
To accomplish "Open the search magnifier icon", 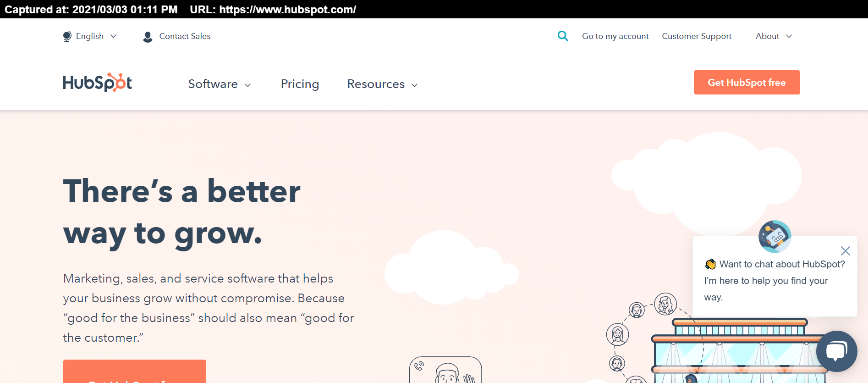I will click(x=563, y=36).
